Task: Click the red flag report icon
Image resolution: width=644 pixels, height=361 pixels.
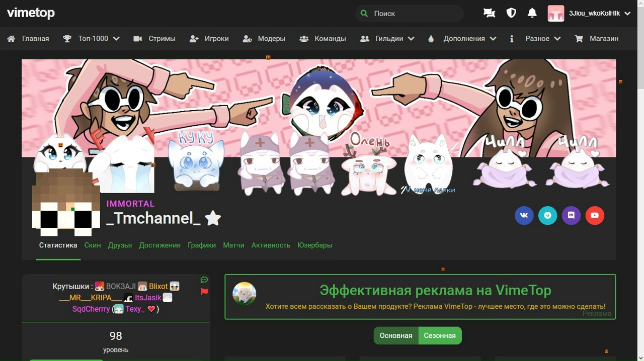Action: coord(204,292)
